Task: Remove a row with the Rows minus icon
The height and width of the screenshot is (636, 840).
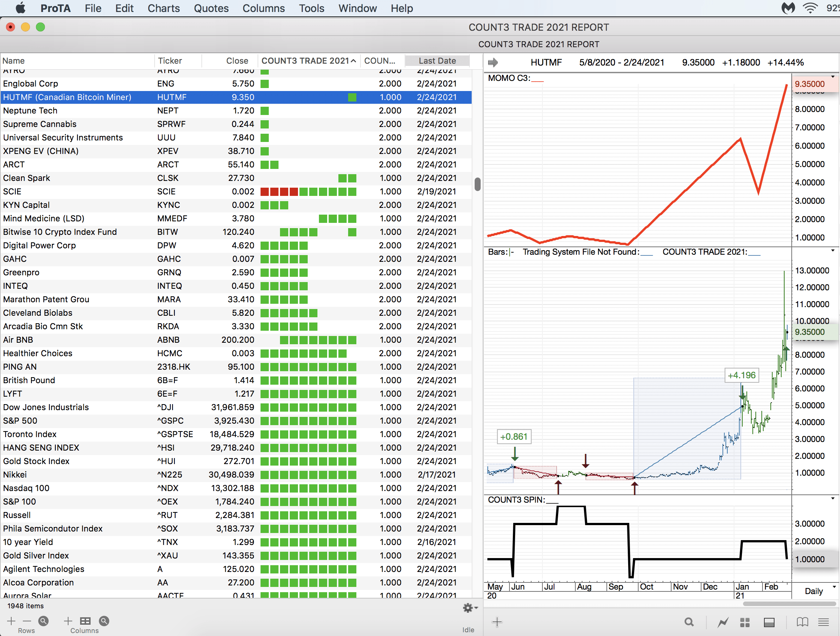Action: point(27,621)
